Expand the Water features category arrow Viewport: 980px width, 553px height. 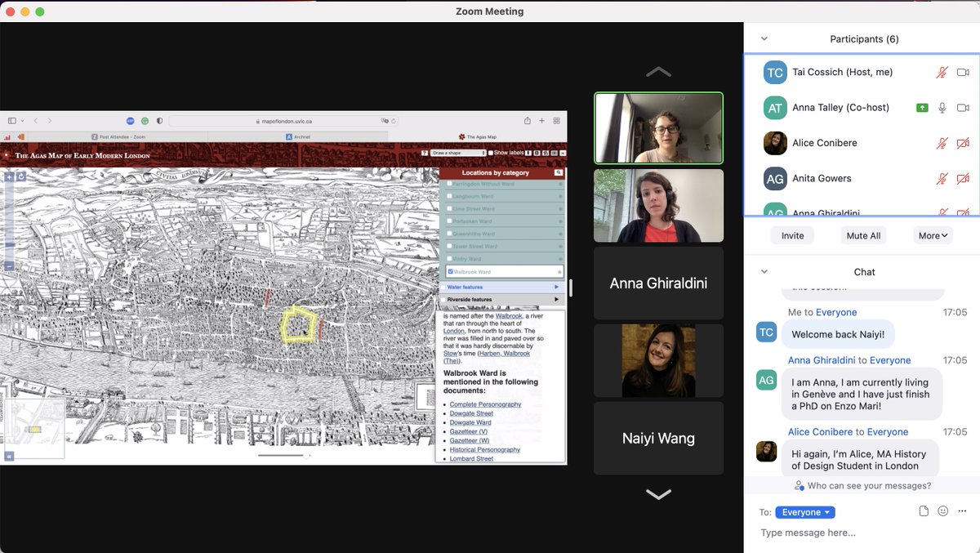pyautogui.click(x=557, y=287)
